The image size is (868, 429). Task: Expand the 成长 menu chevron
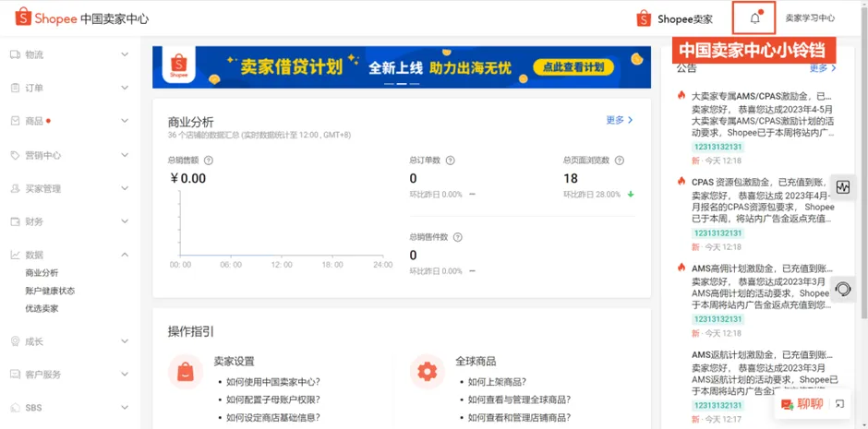pyautogui.click(x=125, y=341)
